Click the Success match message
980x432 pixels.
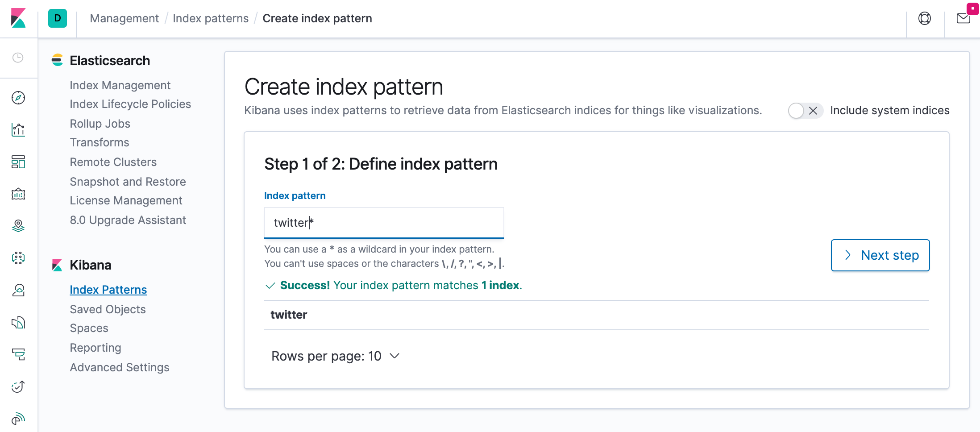pos(394,286)
